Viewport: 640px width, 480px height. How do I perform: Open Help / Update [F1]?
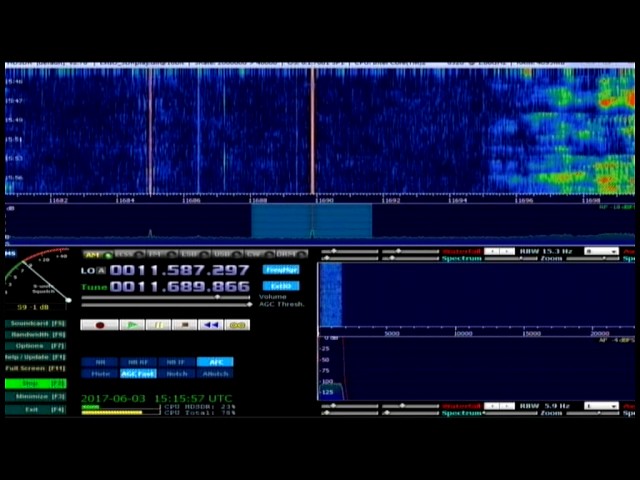pos(36,357)
